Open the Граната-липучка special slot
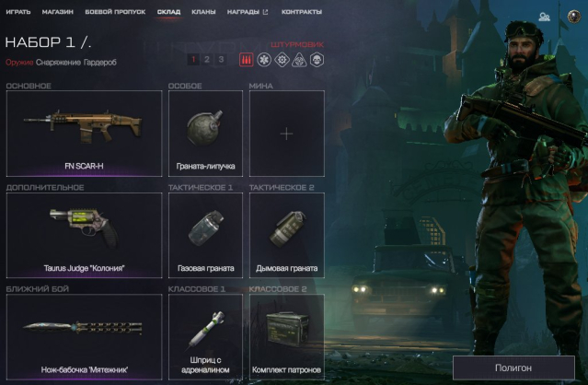588x385 pixels. [205, 134]
